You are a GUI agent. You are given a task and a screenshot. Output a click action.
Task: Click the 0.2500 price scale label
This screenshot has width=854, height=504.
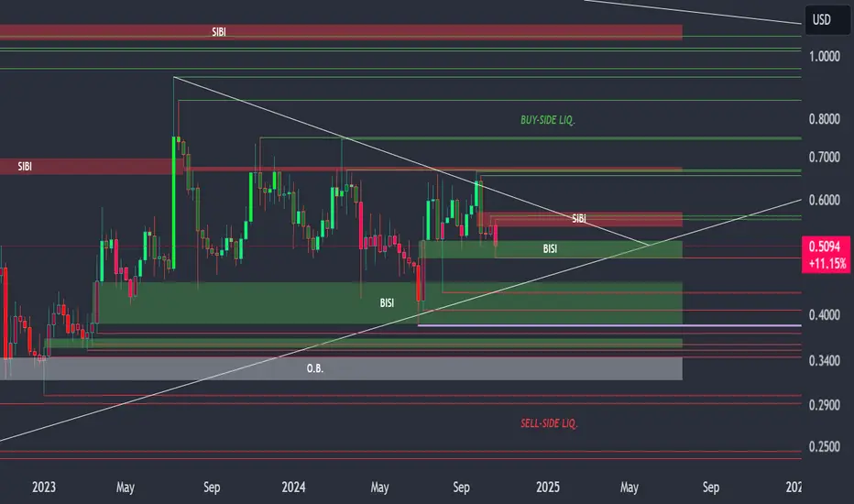[824, 447]
